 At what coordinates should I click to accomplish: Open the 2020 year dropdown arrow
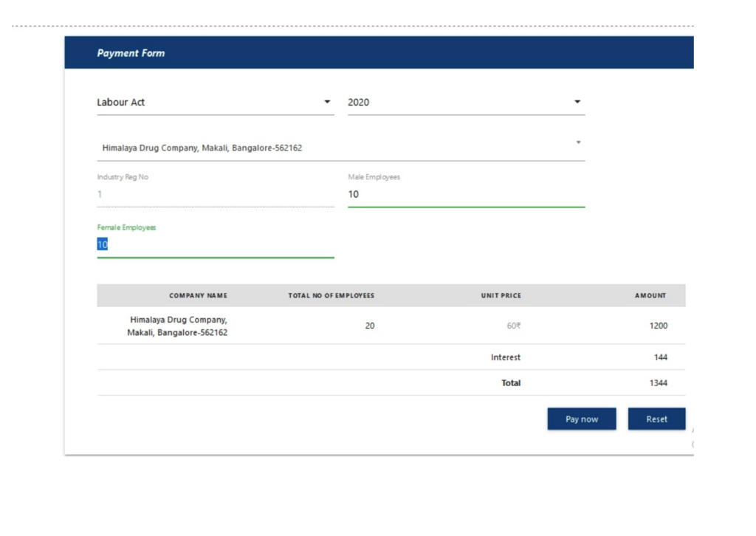[x=577, y=102]
